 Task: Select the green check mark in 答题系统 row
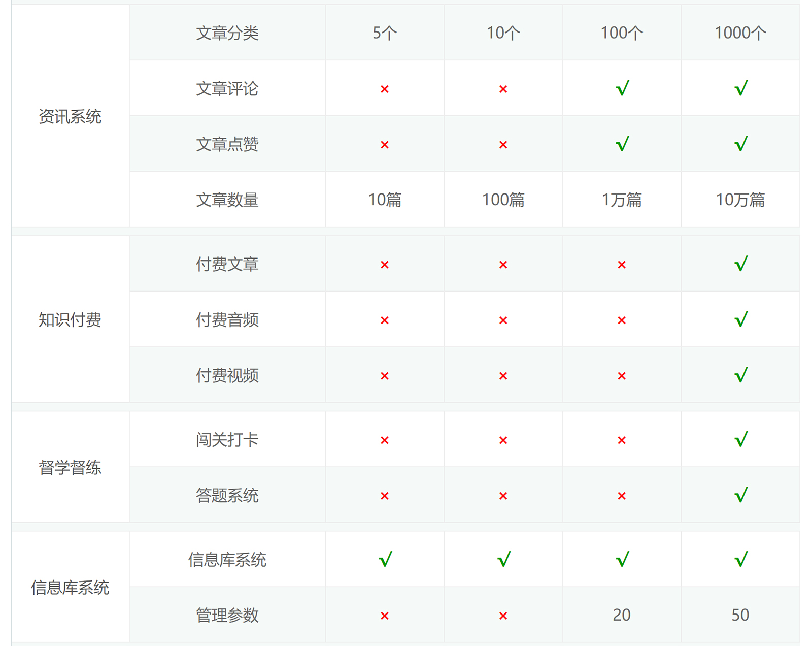tap(741, 495)
